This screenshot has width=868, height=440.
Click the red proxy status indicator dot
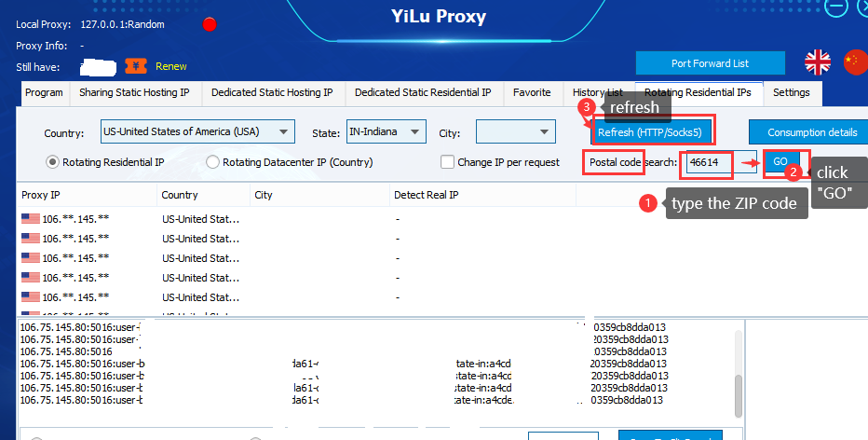tap(210, 24)
